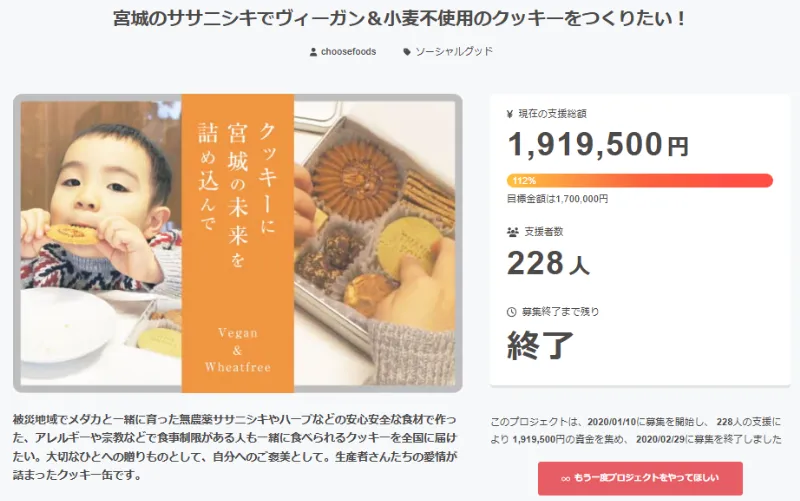Select the 1,919,500円 total amount
The height and width of the screenshot is (501, 800).
pyautogui.click(x=598, y=146)
